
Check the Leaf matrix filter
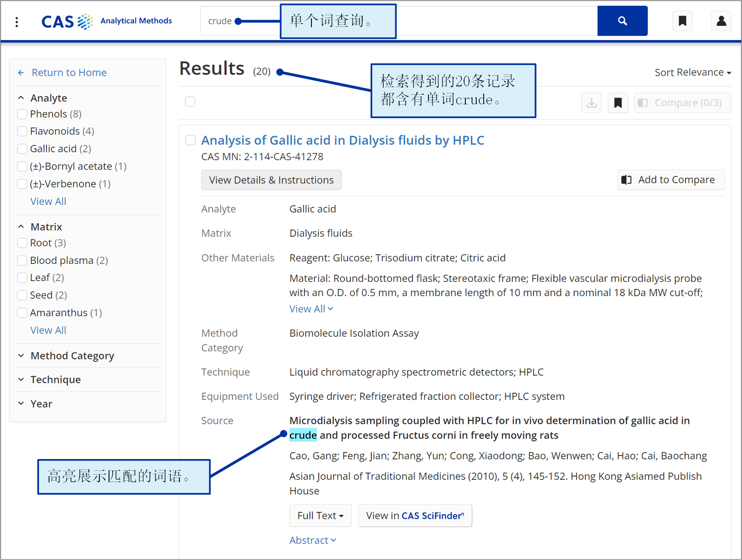pyautogui.click(x=22, y=278)
